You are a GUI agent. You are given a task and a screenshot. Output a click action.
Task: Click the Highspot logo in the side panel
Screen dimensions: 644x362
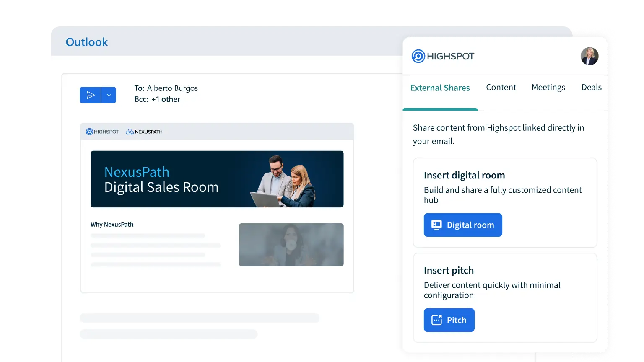tap(443, 56)
